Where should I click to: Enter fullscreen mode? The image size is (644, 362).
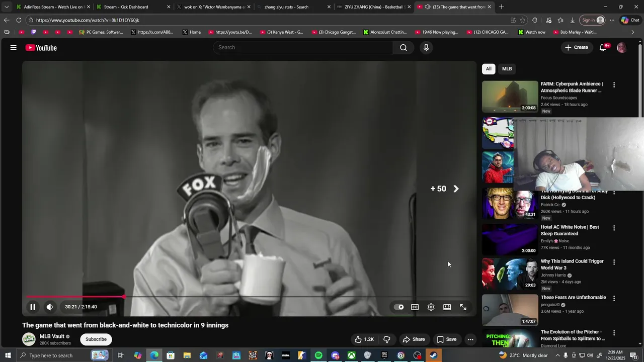[x=463, y=307]
